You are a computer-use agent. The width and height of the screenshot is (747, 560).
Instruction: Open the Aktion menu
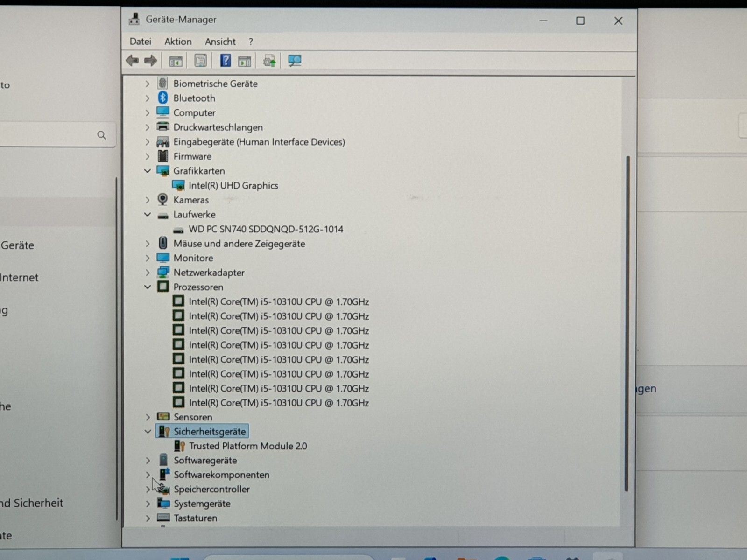[x=178, y=42]
